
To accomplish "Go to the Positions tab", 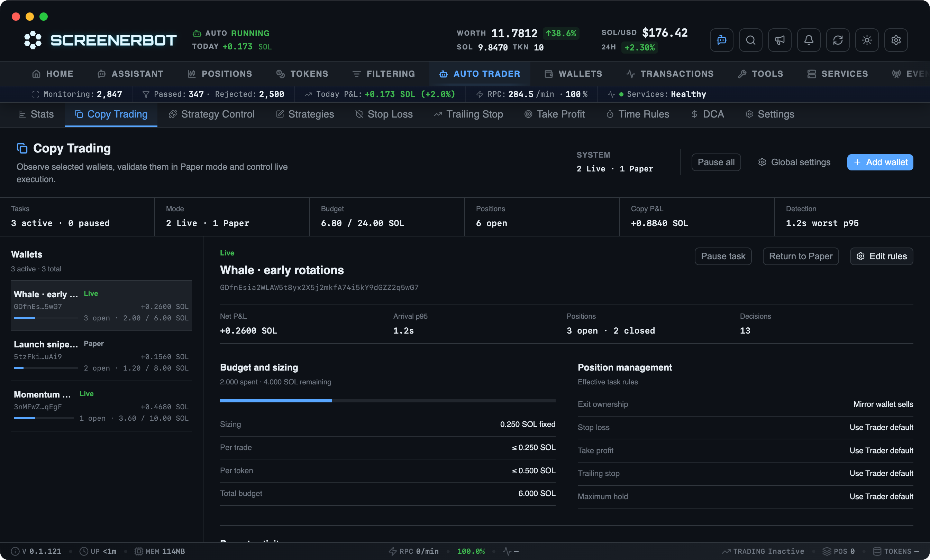I will coord(220,74).
